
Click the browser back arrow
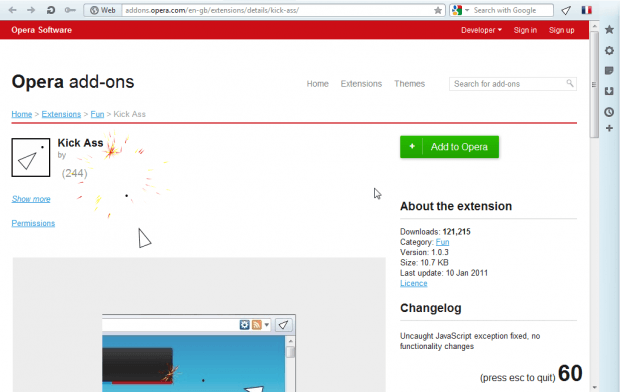12,10
